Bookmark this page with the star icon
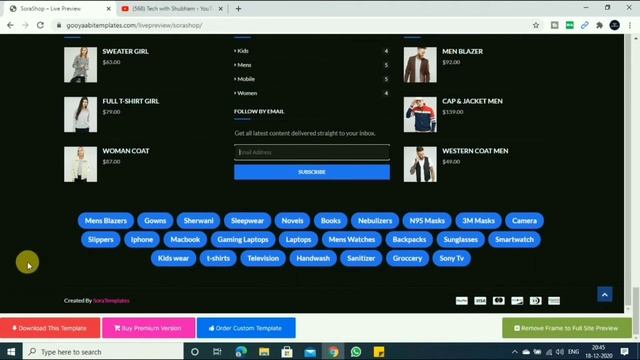This screenshot has width=640, height=360. point(536,25)
